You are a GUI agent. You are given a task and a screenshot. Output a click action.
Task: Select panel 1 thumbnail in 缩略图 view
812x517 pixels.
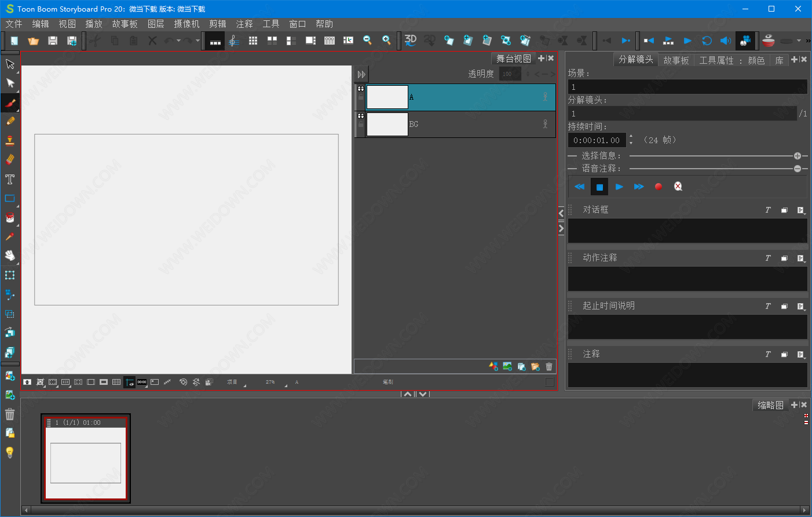pos(86,458)
